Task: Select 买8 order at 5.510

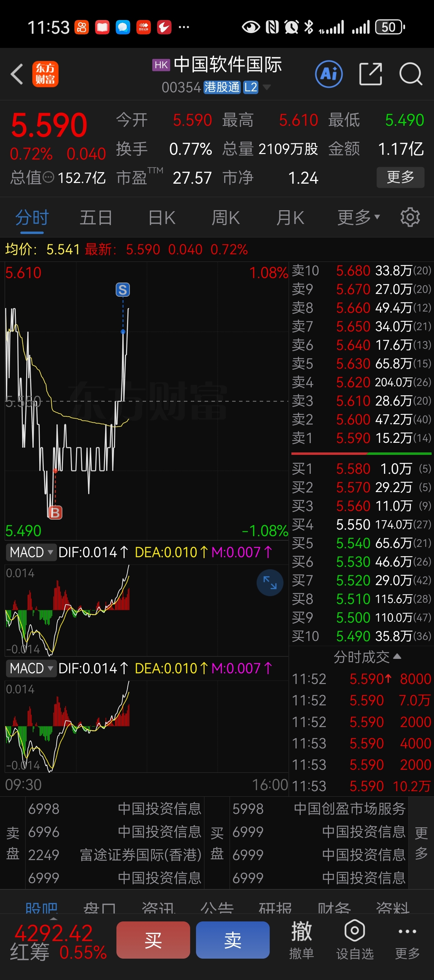Action: [361, 599]
